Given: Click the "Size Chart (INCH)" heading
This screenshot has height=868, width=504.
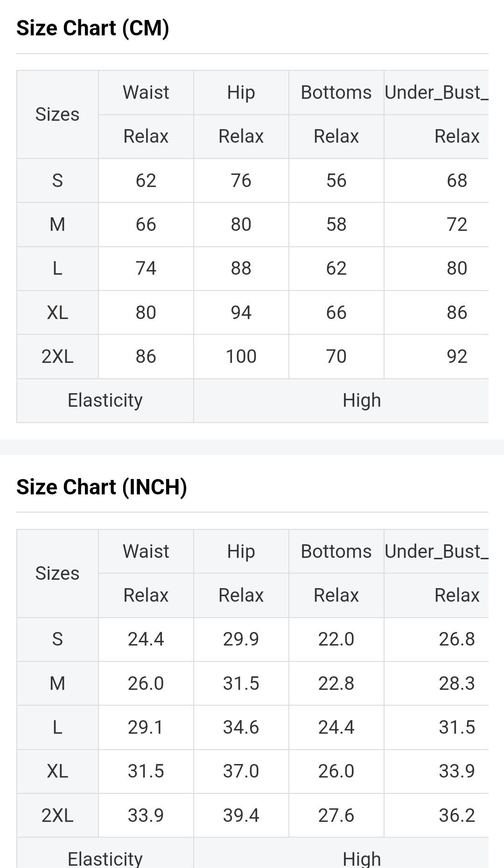Looking at the screenshot, I should click(102, 487).
